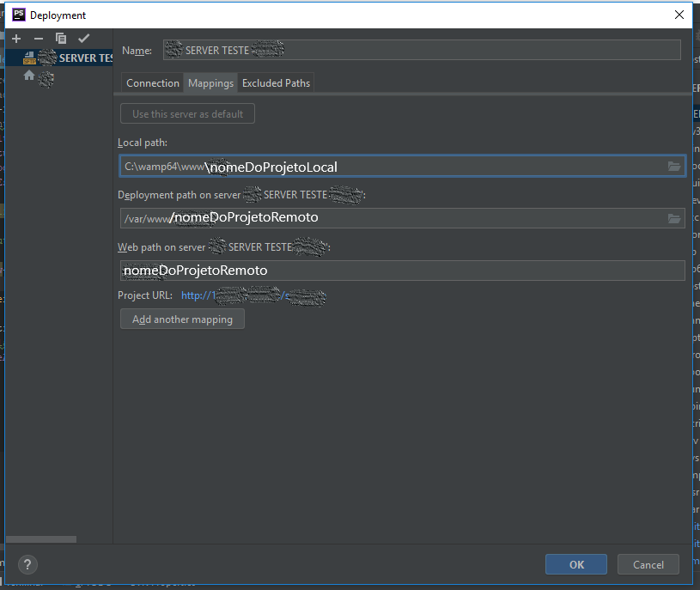The image size is (700, 590).
Task: Remove the selected server configuration
Action: pos(38,38)
